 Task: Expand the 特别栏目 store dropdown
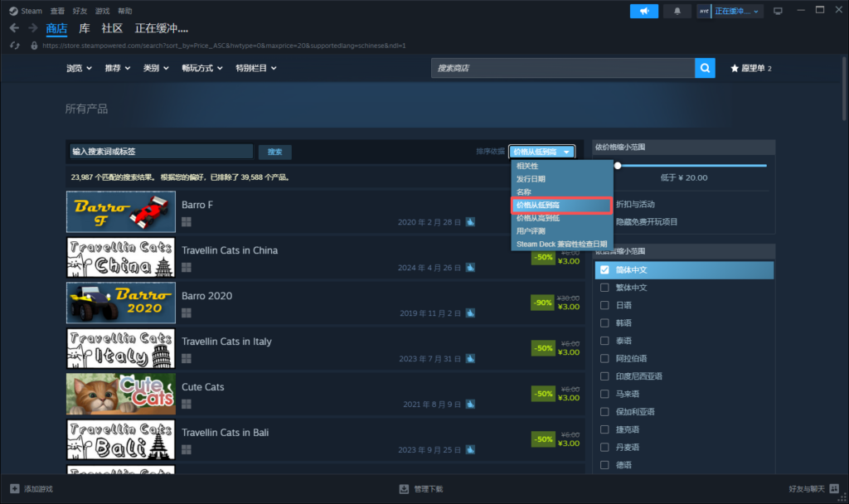coord(256,68)
